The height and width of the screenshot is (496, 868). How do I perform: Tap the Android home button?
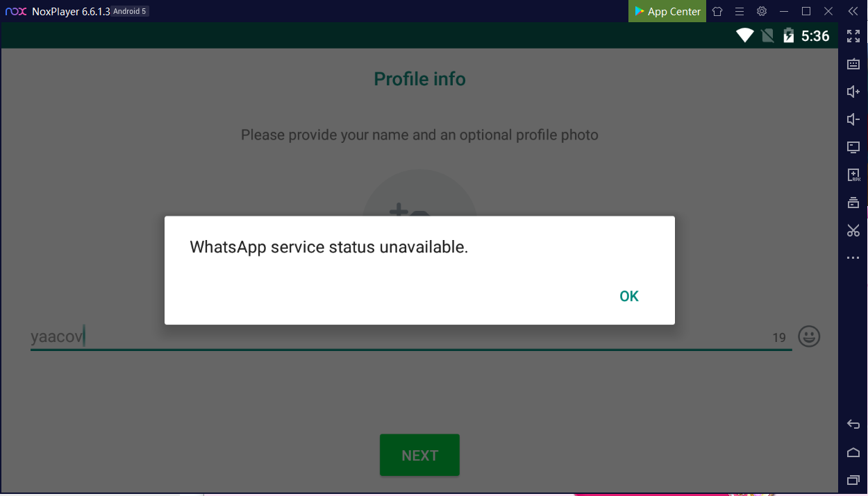[x=853, y=452]
